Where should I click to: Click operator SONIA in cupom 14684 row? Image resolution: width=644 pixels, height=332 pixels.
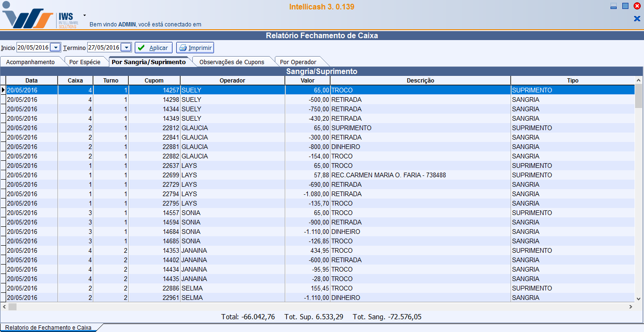tap(191, 232)
